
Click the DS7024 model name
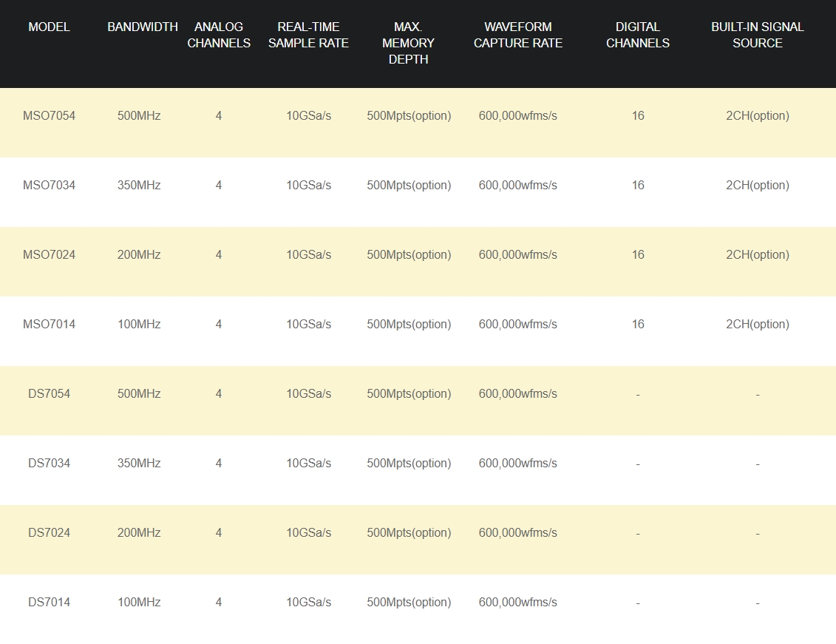tap(49, 532)
